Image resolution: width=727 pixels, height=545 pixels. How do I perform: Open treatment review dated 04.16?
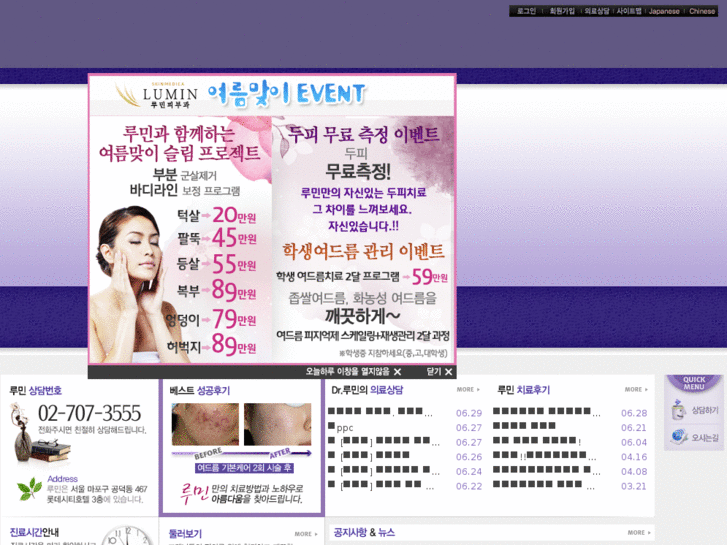tap(545, 456)
